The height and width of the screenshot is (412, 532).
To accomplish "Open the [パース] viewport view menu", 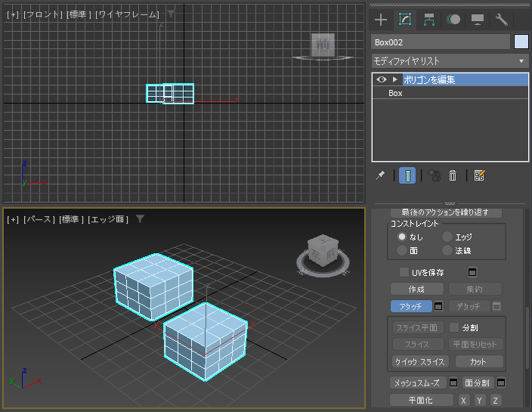I will (39, 219).
